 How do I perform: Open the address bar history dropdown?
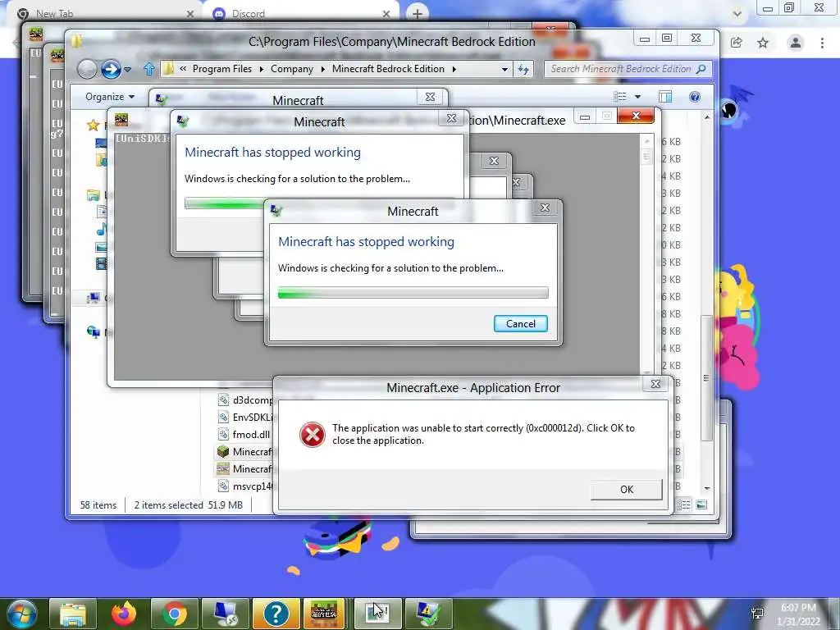coord(504,69)
